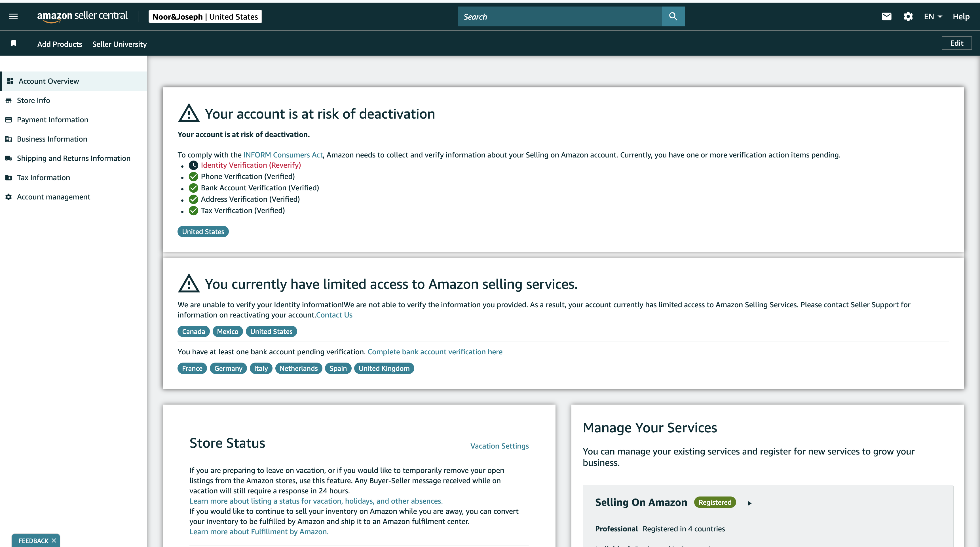Click Identity Verification (Reverify) link
This screenshot has width=980, height=547.
(251, 165)
